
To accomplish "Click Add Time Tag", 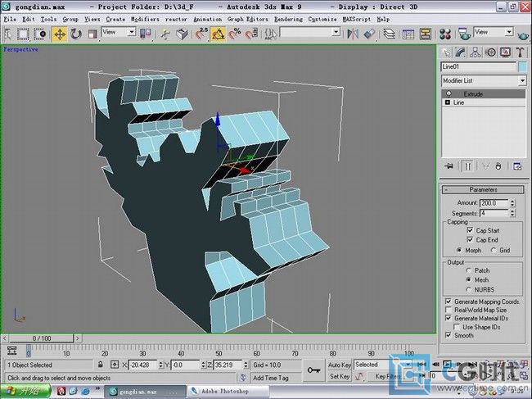I will [x=270, y=378].
